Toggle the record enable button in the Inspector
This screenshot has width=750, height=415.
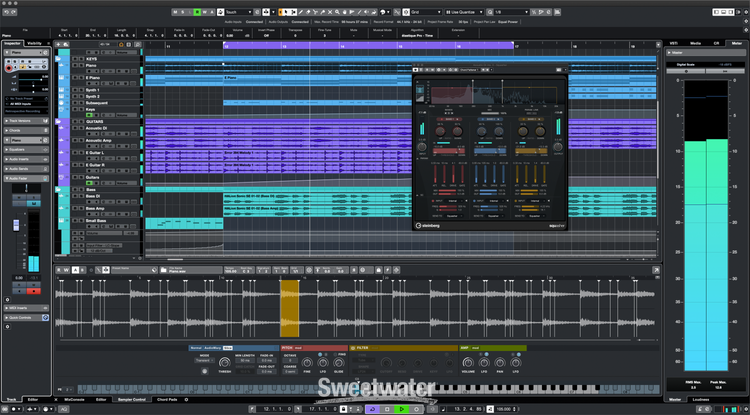9,68
